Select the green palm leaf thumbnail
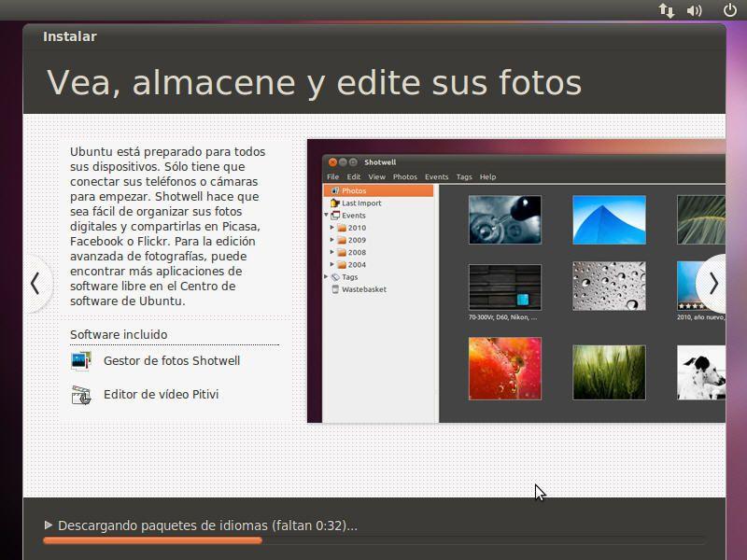The width and height of the screenshot is (747, 560). tap(701, 219)
